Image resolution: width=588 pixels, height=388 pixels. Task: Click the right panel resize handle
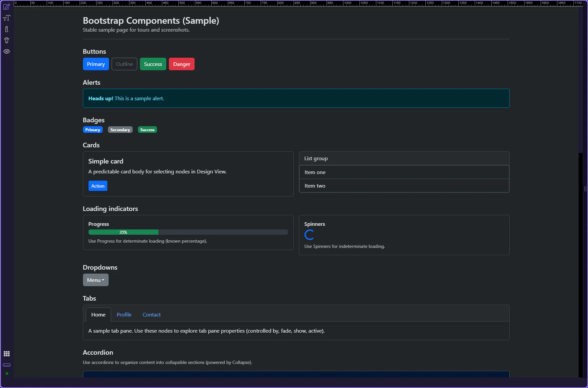click(x=585, y=189)
